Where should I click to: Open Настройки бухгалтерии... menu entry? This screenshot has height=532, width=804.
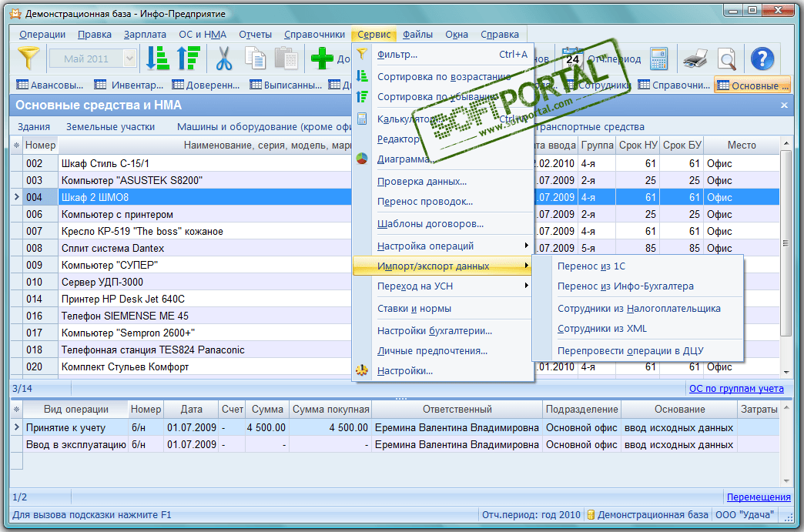443,330
